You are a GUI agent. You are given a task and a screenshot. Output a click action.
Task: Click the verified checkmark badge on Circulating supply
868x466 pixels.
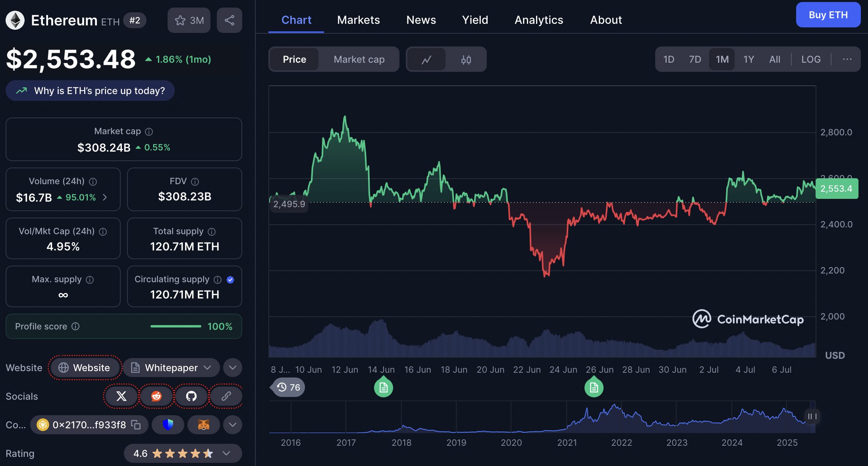pos(230,279)
